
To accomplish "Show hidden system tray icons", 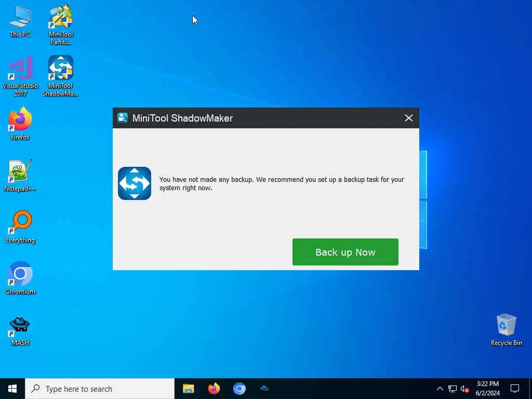I will point(440,389).
